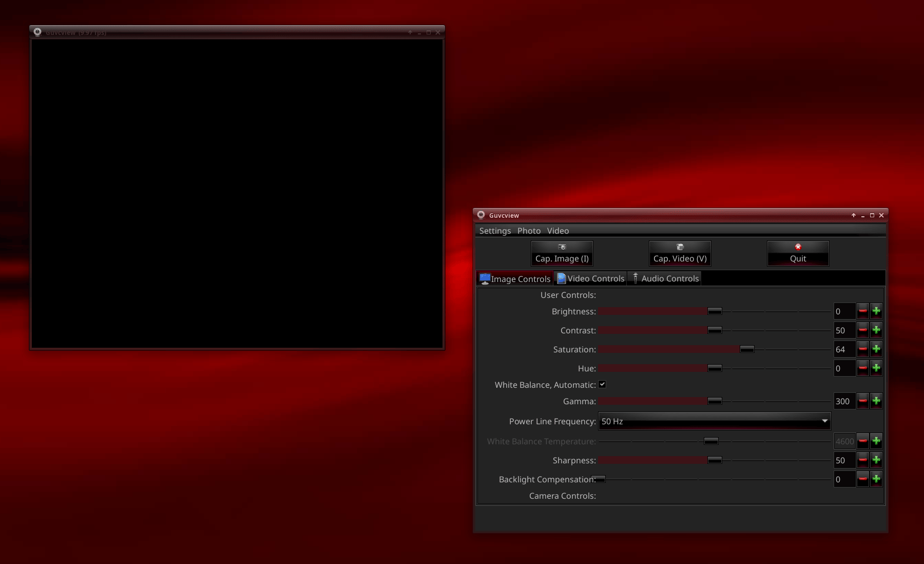
Task: Click the Quit button
Action: pos(798,253)
